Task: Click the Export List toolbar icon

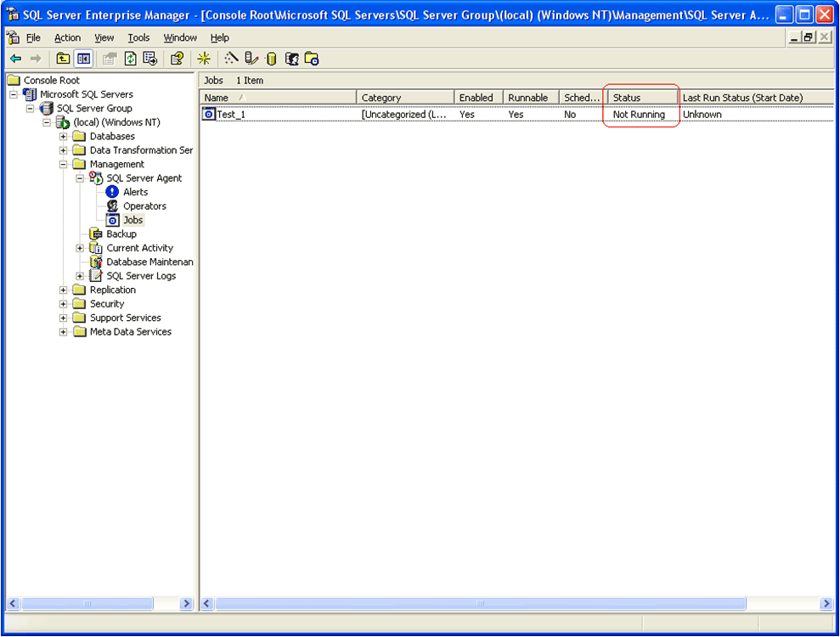Action: point(150,59)
